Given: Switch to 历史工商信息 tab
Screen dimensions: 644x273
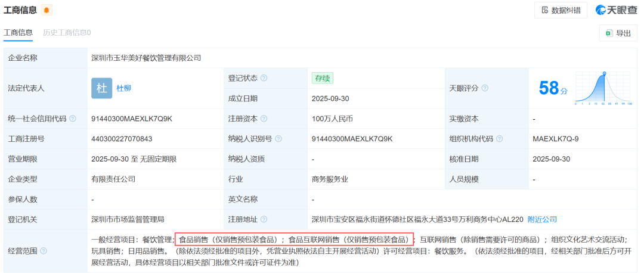Looking at the screenshot, I should pos(67,33).
